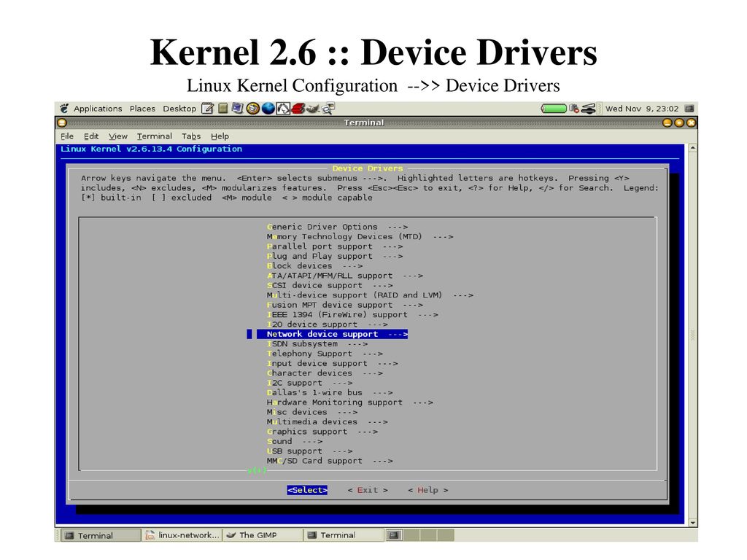Switch to the second Terminal taskbar button
747x560 pixels.
pos(344,535)
